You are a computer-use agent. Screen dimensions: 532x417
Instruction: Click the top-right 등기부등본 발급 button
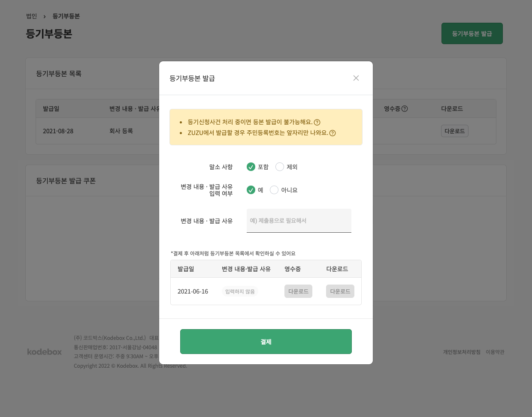click(472, 33)
